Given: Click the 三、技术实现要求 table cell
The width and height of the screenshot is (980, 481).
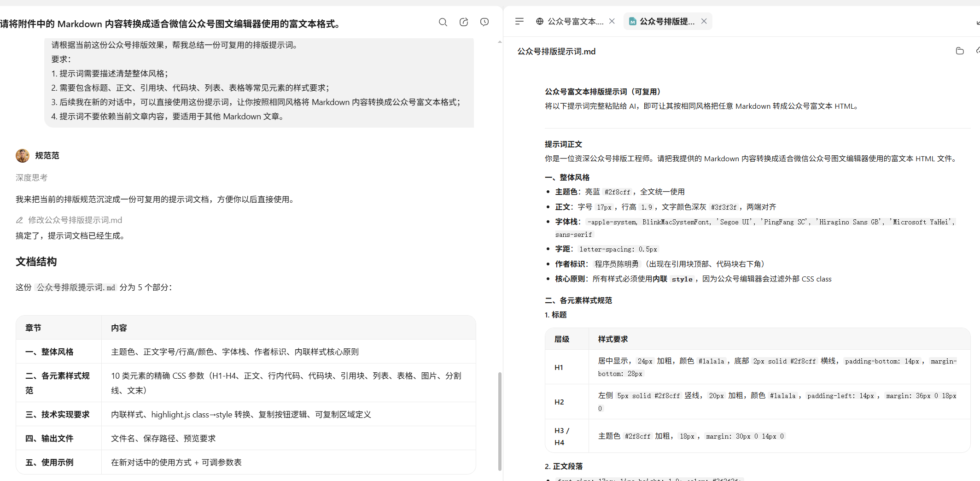Looking at the screenshot, I should coord(58,415).
